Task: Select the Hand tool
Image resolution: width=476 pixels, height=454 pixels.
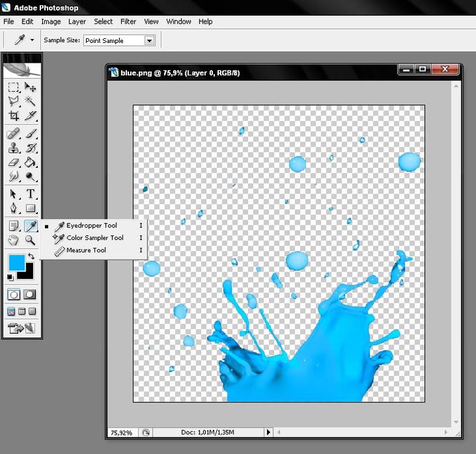Action: (13, 241)
